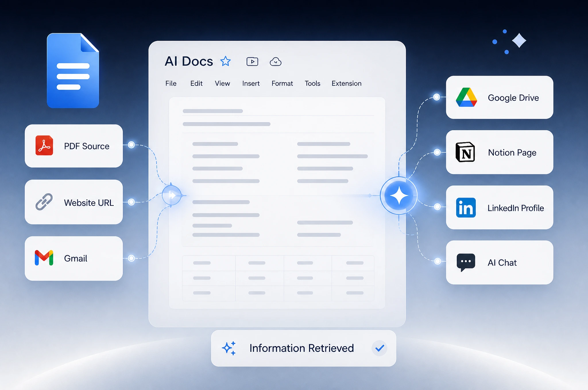Click the AI Docs title
The height and width of the screenshot is (390, 588).
[x=189, y=61]
